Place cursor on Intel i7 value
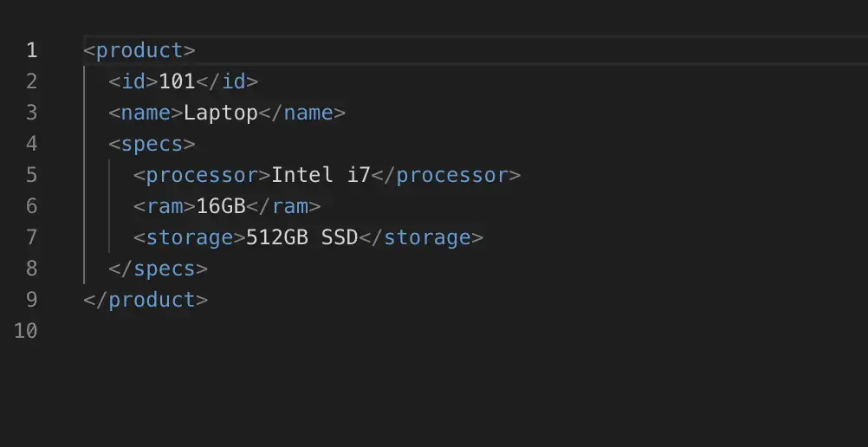This screenshot has height=447, width=868. 321,175
